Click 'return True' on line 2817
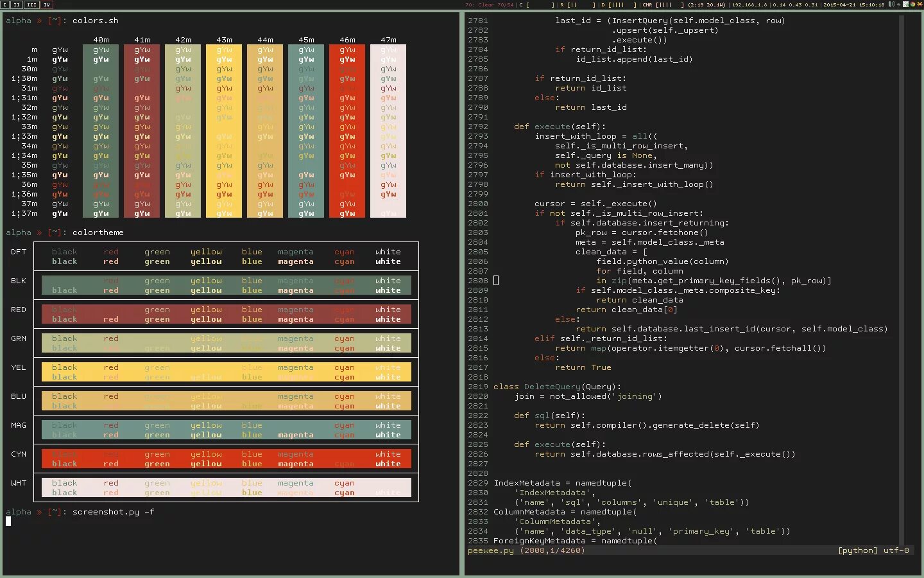924x578 pixels. coord(583,367)
